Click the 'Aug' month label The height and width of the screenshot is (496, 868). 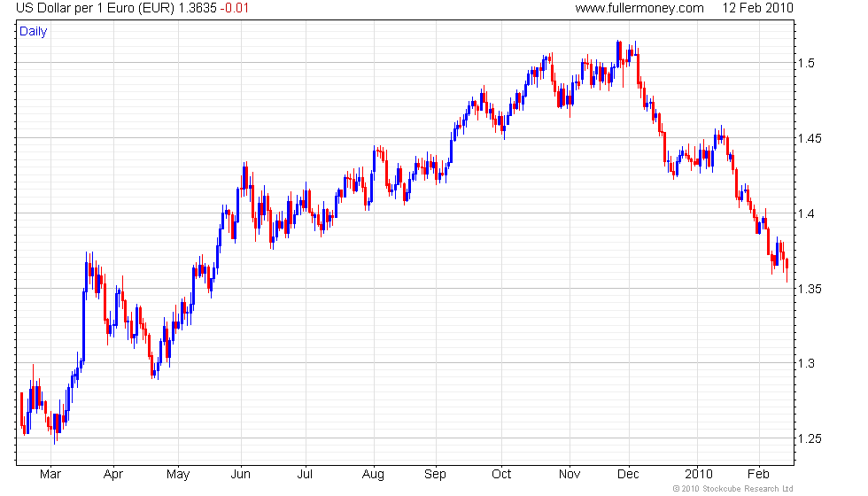click(373, 475)
